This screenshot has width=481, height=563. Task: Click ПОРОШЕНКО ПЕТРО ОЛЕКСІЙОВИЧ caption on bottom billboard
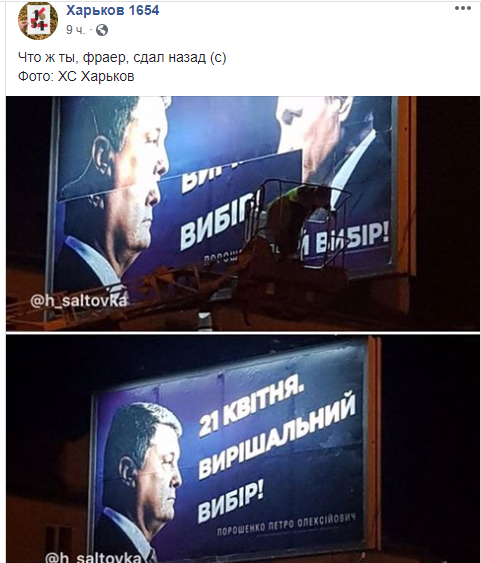(286, 525)
